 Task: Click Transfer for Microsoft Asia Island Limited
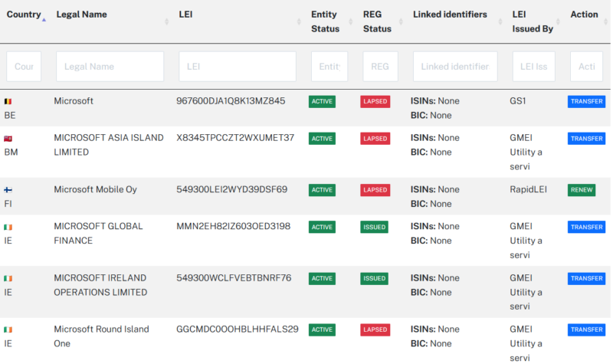click(586, 139)
